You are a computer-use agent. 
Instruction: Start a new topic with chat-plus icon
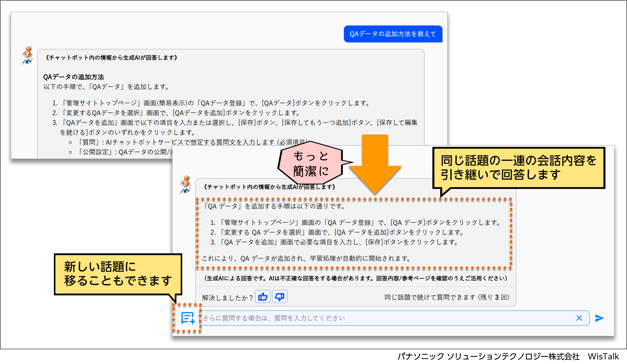(188, 318)
